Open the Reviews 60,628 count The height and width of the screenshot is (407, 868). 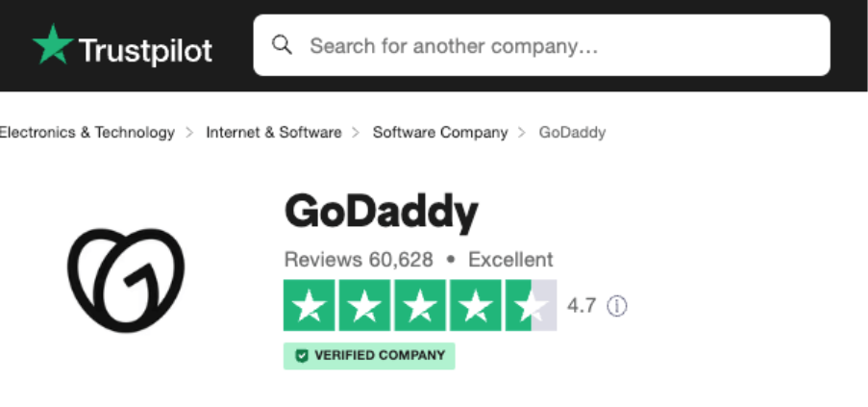coord(359,260)
